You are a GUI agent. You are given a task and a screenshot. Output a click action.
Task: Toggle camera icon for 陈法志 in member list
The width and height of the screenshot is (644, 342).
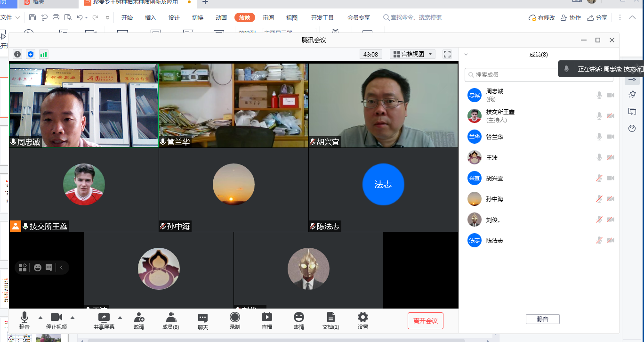[x=611, y=240]
